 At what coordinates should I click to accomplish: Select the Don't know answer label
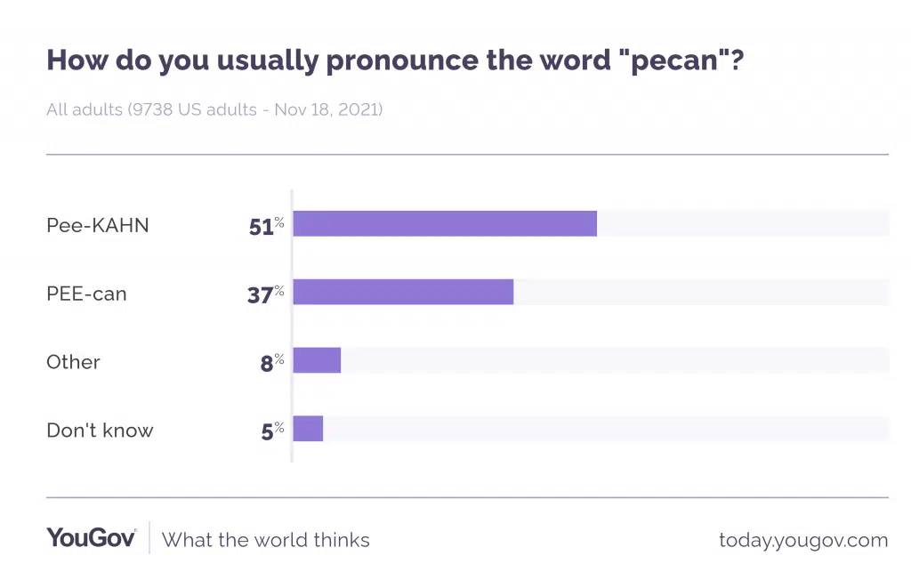point(100,431)
